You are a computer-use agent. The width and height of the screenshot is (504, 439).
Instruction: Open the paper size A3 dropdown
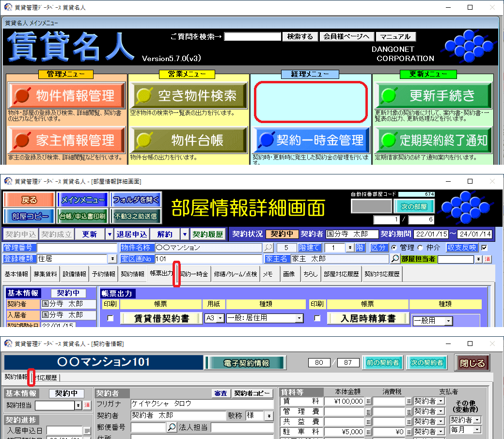220,318
